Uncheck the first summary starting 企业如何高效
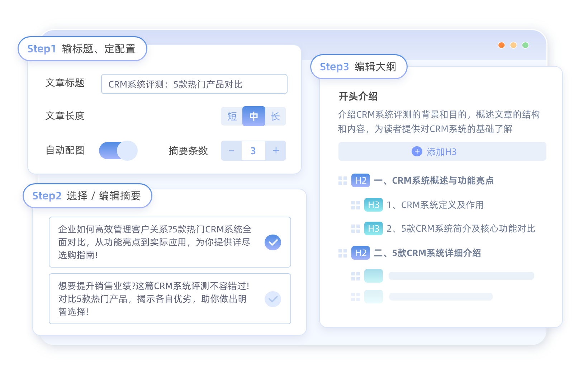The image size is (588, 373). point(273,242)
